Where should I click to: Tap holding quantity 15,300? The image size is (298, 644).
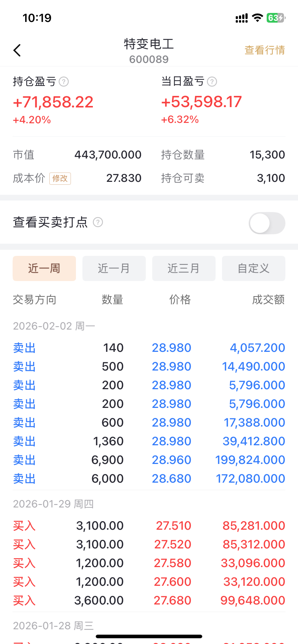(267, 155)
